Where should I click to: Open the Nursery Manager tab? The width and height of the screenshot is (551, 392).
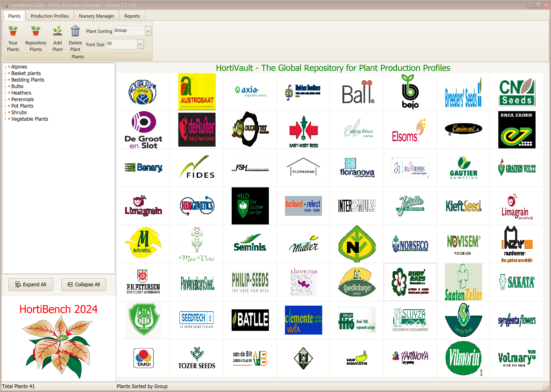(x=96, y=16)
